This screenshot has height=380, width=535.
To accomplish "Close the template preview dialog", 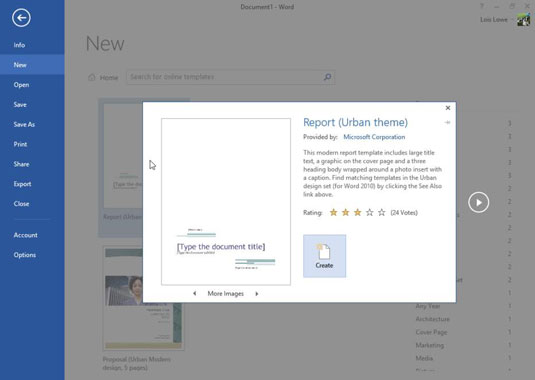I will 448,108.
